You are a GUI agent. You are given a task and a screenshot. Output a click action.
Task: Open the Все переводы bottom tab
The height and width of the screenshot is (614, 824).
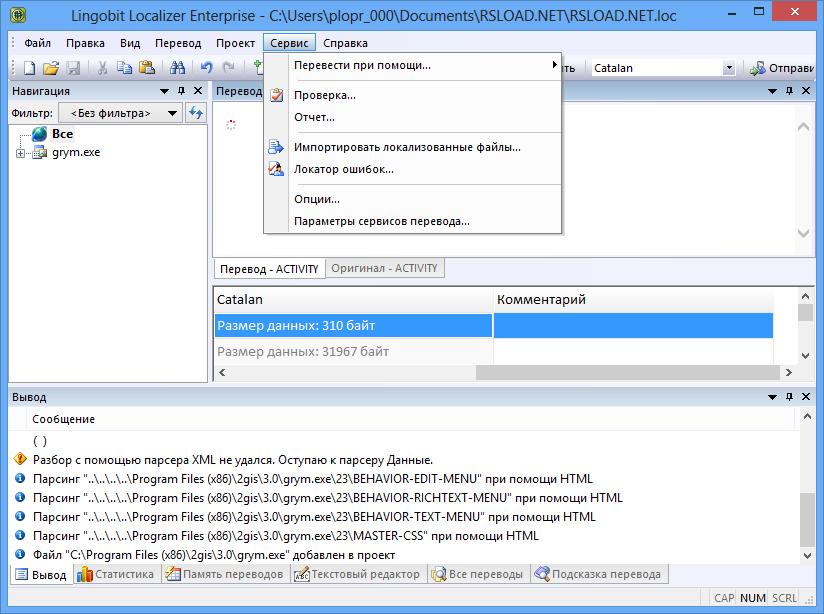pyautogui.click(x=477, y=574)
